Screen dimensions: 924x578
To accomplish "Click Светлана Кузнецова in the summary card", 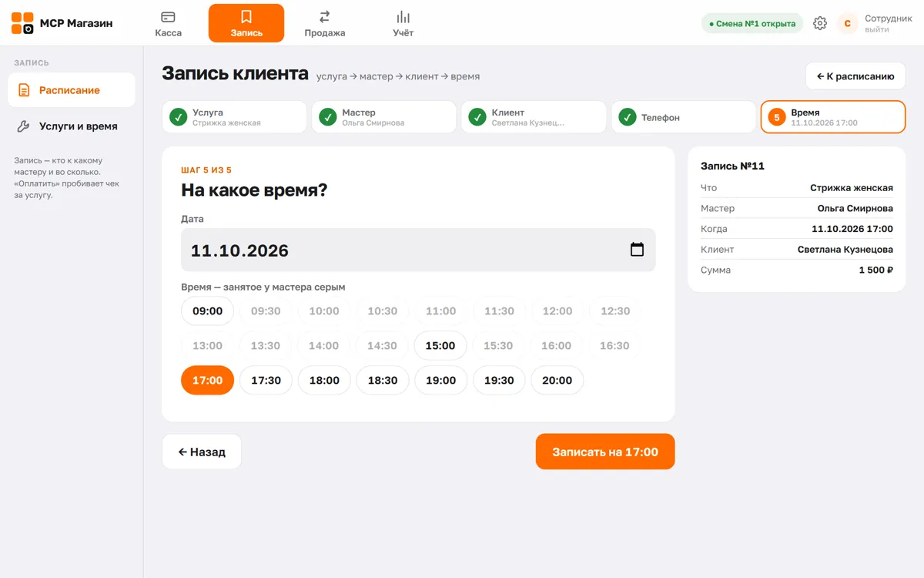I will pyautogui.click(x=845, y=250).
